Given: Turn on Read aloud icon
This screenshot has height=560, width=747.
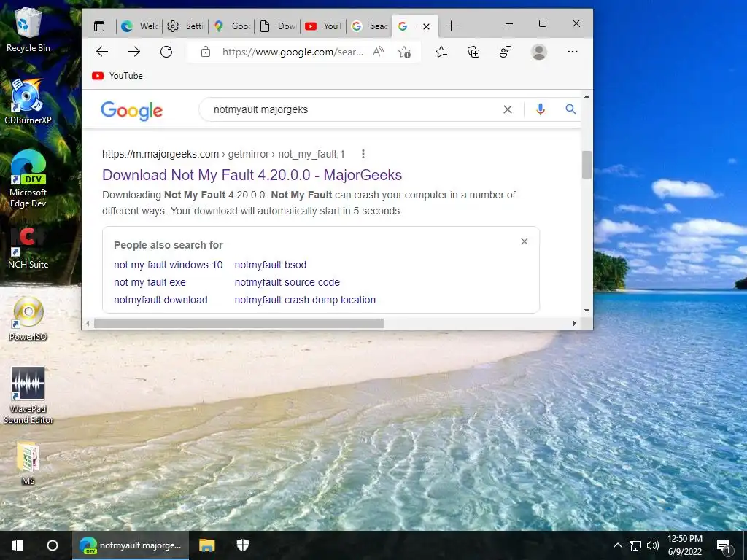Looking at the screenshot, I should click(379, 52).
